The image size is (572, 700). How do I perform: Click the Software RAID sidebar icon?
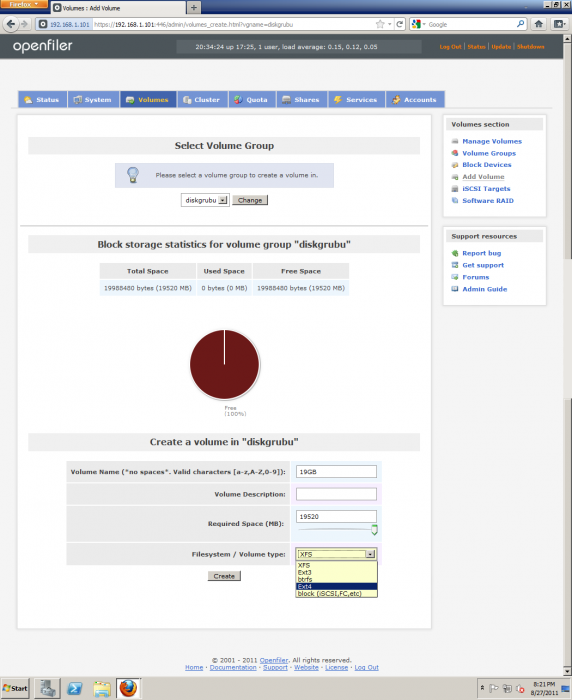pyautogui.click(x=455, y=201)
